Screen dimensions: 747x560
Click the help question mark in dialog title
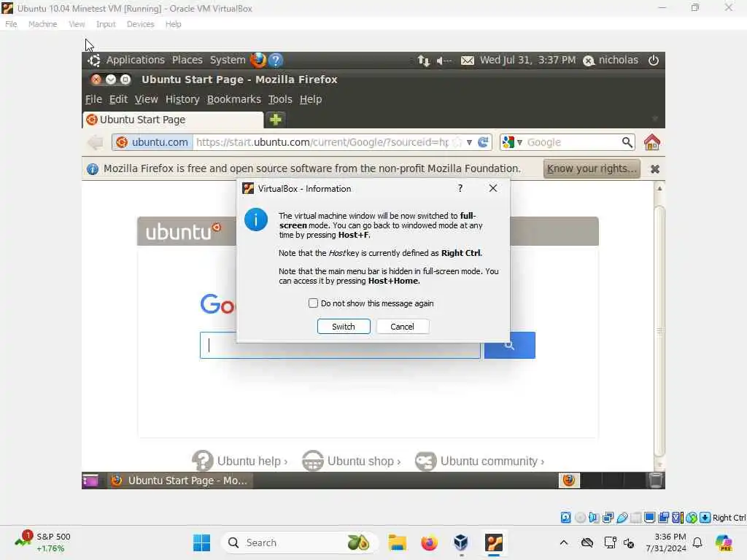460,188
